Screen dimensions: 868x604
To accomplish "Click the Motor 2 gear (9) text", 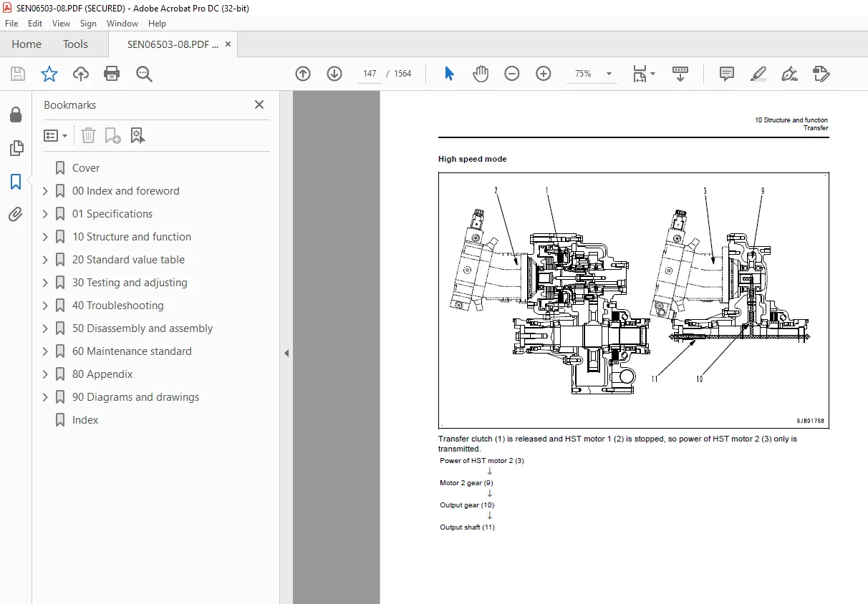I will (466, 483).
